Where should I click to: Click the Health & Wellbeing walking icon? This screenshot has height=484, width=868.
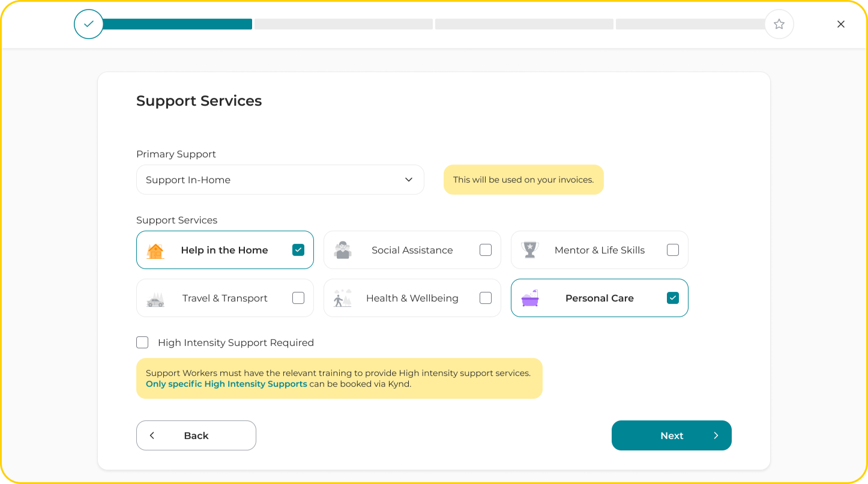(x=343, y=298)
